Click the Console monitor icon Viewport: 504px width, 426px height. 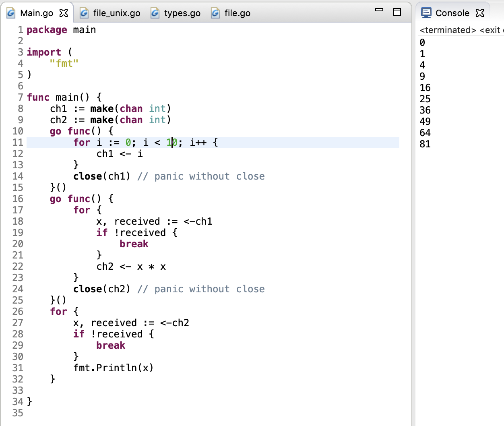pyautogui.click(x=426, y=12)
